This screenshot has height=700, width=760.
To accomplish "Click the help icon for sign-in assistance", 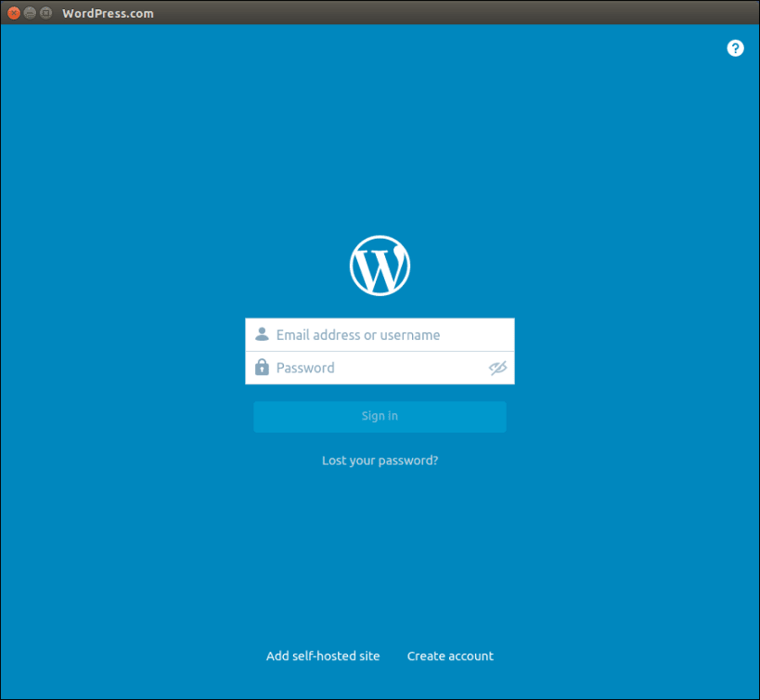I will coord(735,47).
